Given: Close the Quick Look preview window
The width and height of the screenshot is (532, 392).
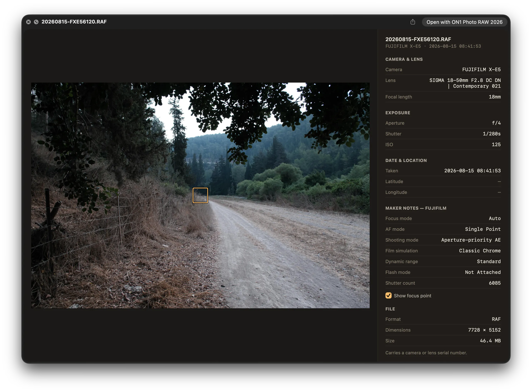Looking at the screenshot, I should pyautogui.click(x=28, y=22).
